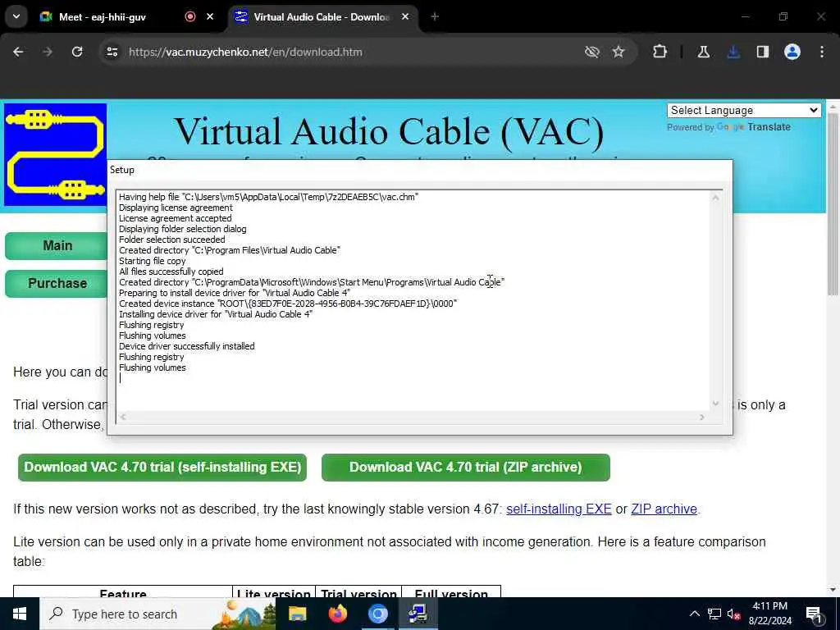Viewport: 840px width, 630px height.
Task: Click the "Folder selection succeeded" log line
Action: 172,240
